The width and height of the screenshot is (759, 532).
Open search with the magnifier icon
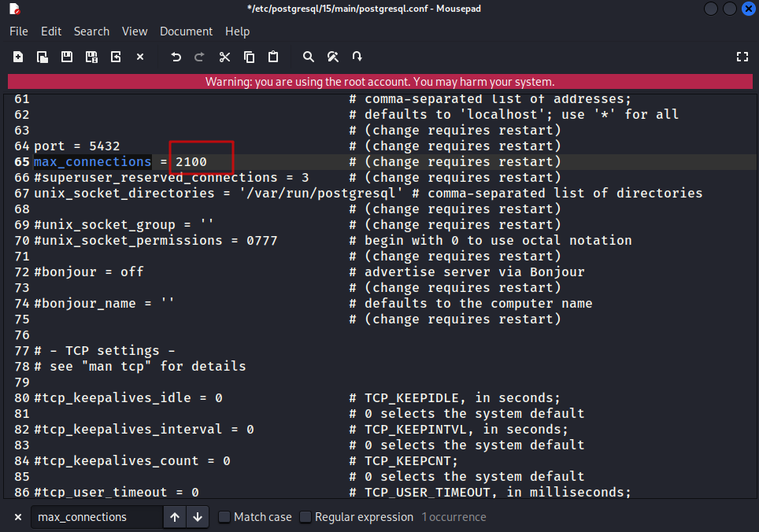click(x=309, y=57)
